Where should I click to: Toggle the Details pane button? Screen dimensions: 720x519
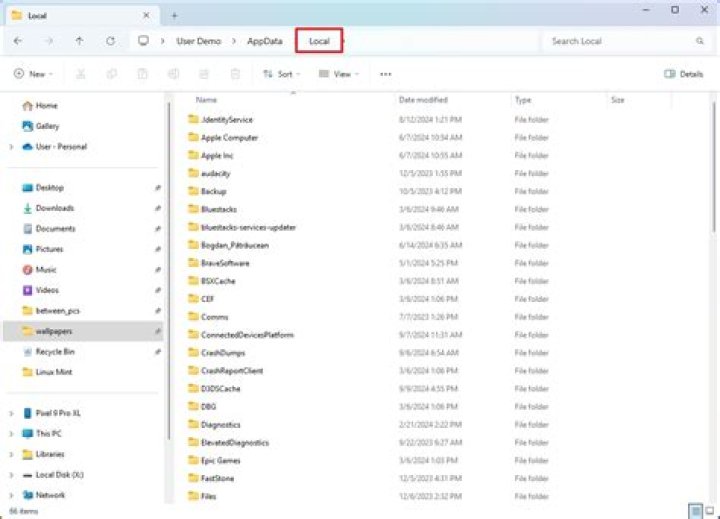[x=684, y=74]
